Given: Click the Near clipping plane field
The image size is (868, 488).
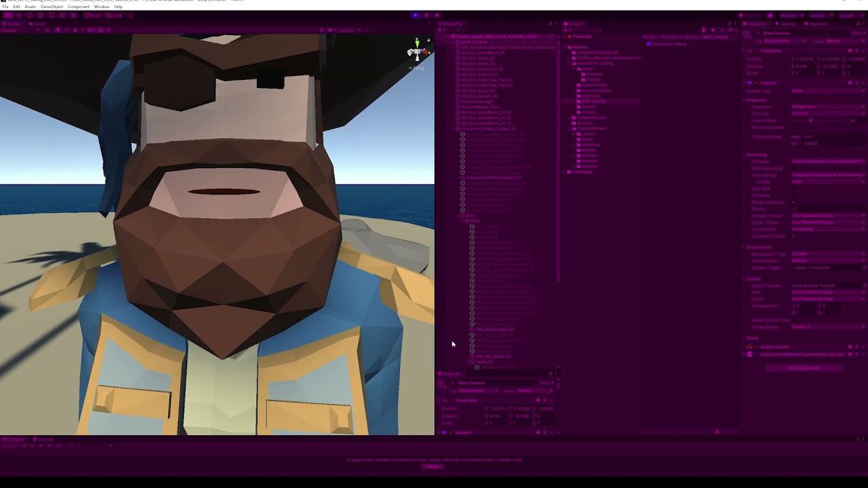Looking at the screenshot, I should tap(833, 137).
